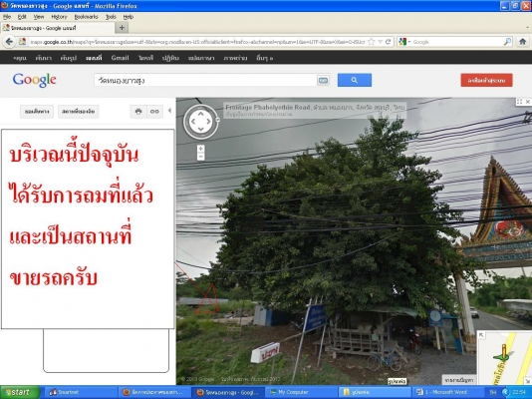The height and width of the screenshot is (399, 532).
Task: Click the Google logo
Action: (x=34, y=81)
